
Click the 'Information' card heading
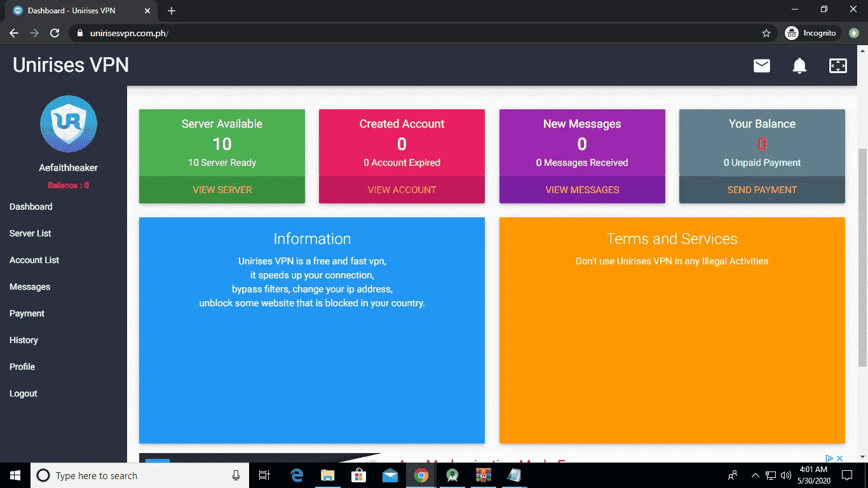pos(312,239)
